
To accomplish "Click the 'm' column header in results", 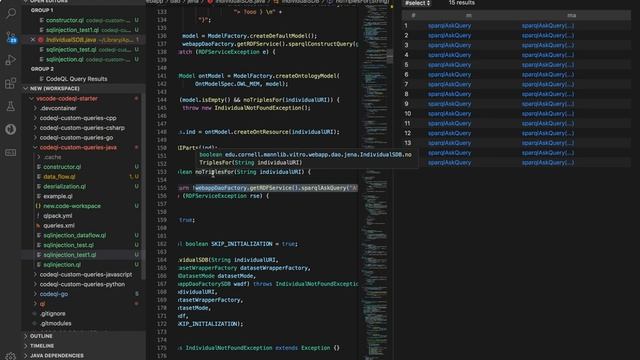I will click(x=469, y=16).
